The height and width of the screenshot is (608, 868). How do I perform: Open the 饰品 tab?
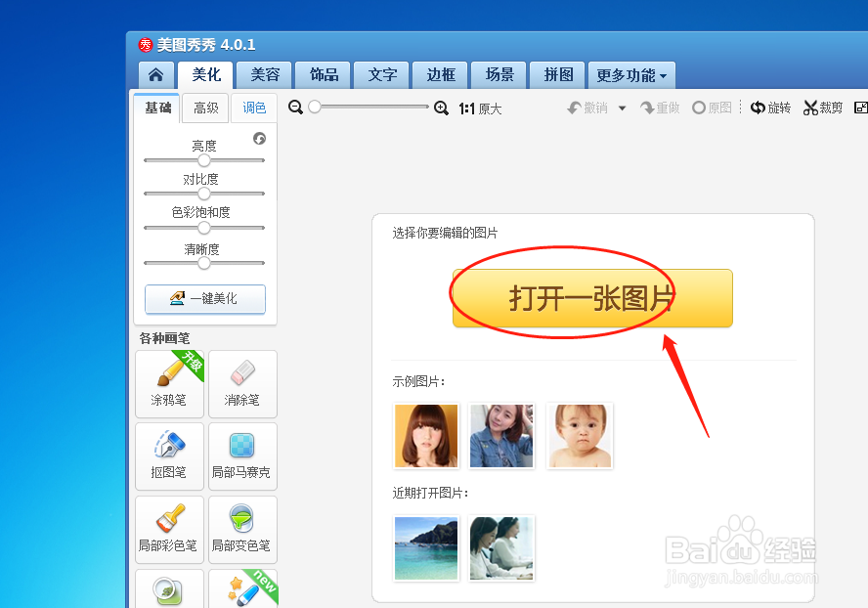pyautogui.click(x=324, y=74)
